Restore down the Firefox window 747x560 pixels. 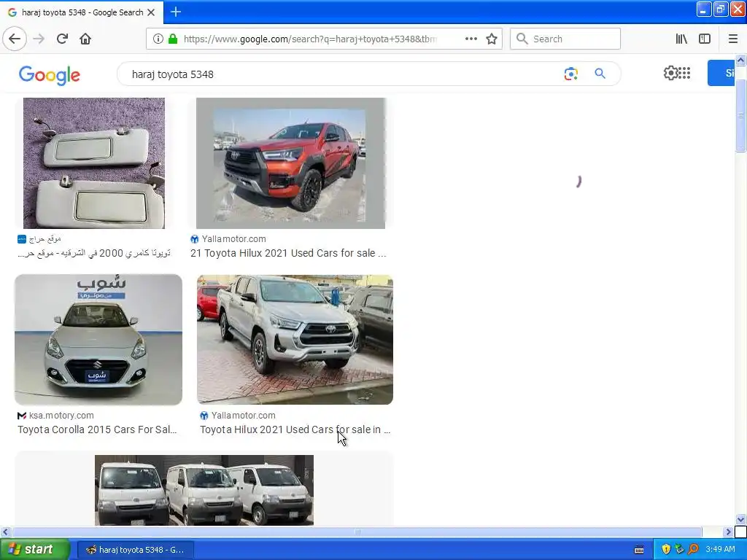pos(720,9)
